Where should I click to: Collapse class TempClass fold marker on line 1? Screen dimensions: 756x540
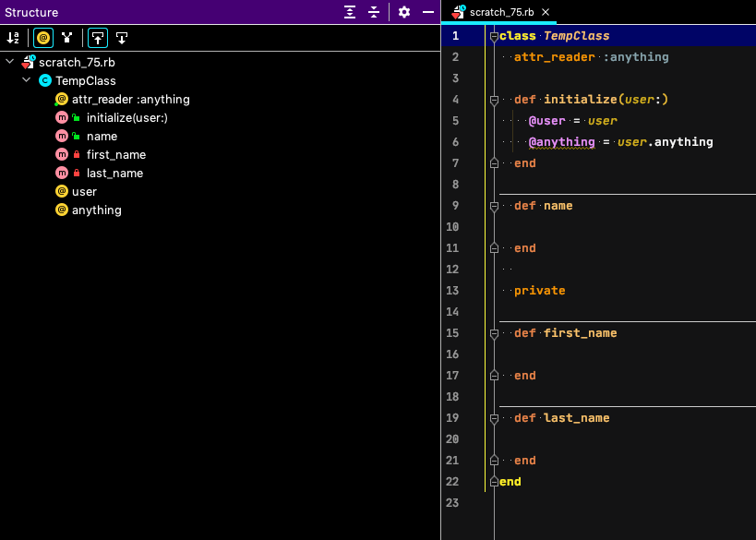[x=494, y=36]
